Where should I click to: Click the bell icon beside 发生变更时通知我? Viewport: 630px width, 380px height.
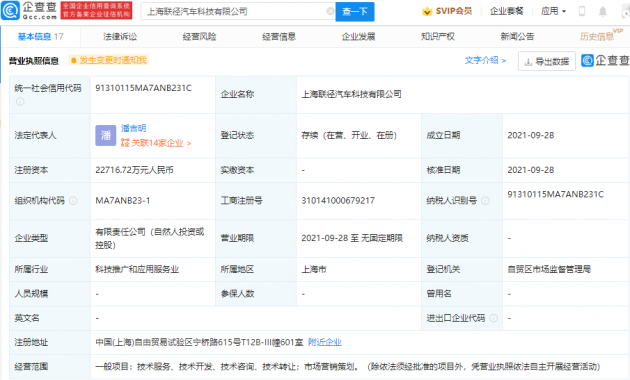74,60
